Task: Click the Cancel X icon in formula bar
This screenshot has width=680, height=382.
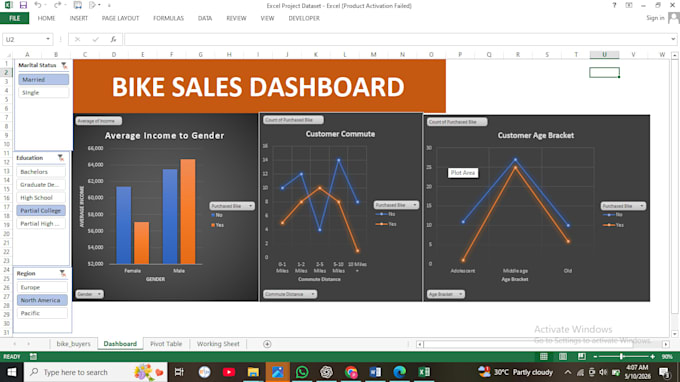Action: (x=77, y=39)
